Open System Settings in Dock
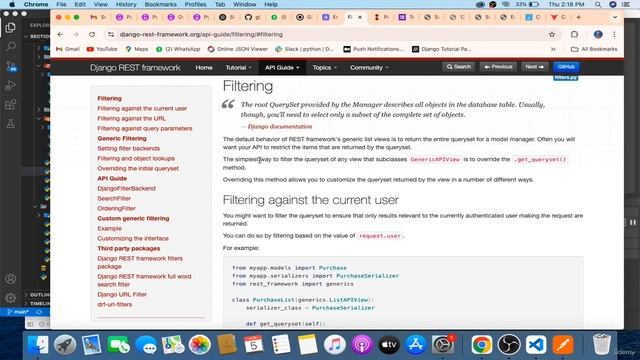 (x=442, y=345)
